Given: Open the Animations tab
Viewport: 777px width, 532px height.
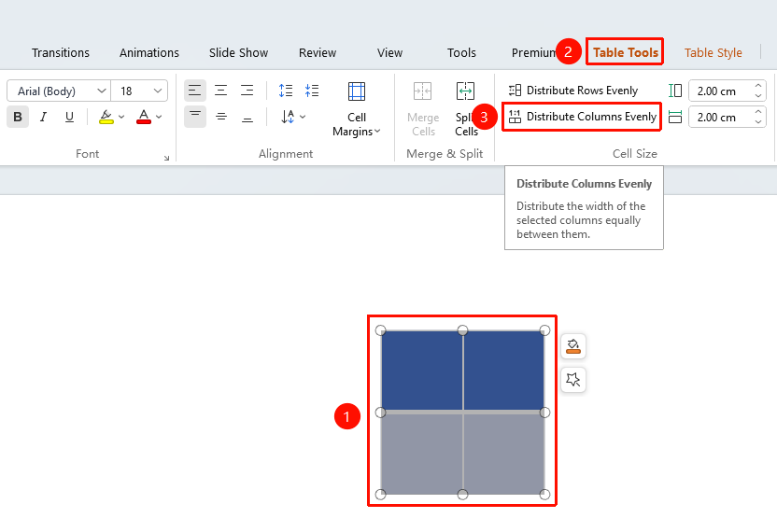Looking at the screenshot, I should click(149, 52).
